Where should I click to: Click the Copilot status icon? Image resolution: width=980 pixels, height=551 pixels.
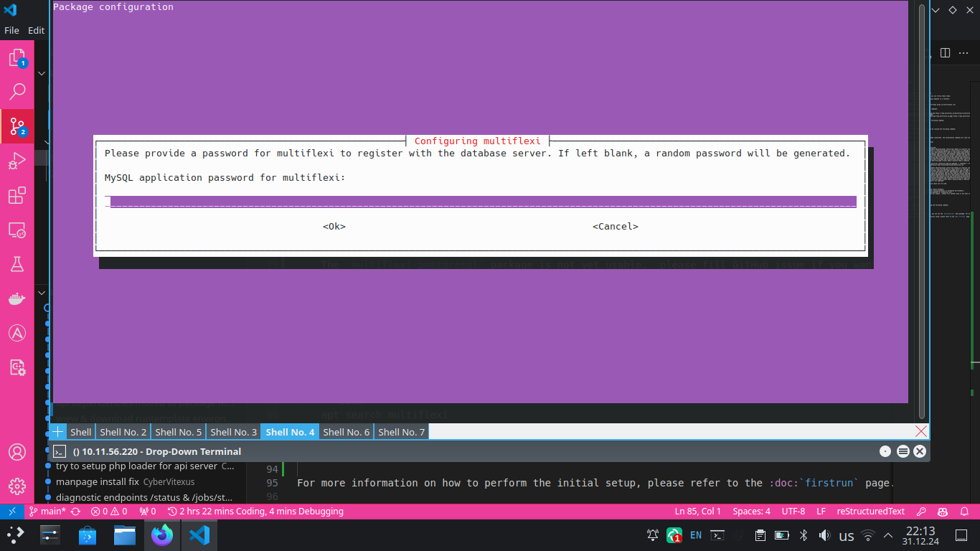[x=943, y=512]
